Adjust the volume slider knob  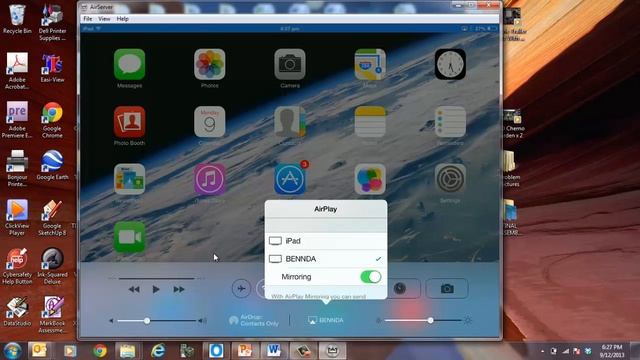[147, 321]
